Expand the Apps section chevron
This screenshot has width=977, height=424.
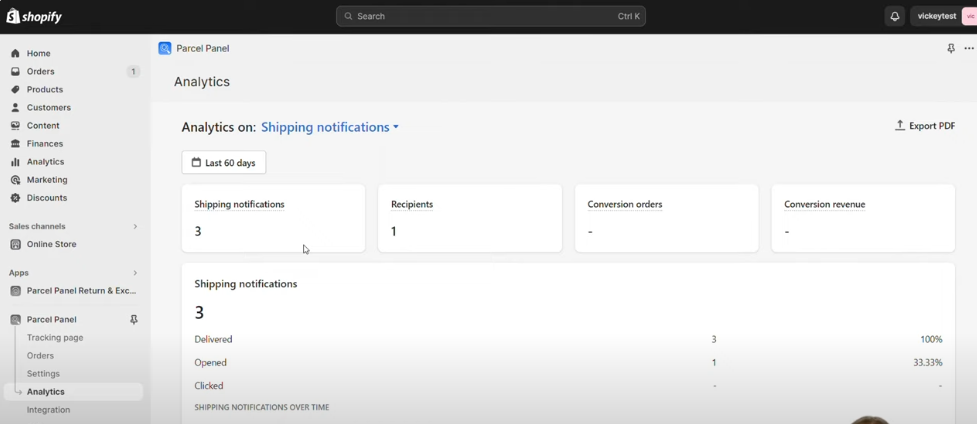tap(135, 273)
